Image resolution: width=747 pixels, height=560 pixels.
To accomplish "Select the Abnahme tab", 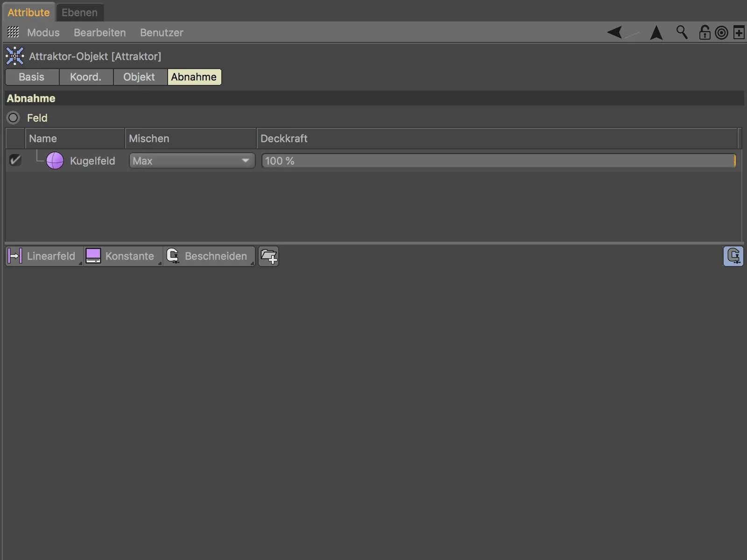I will tap(194, 77).
